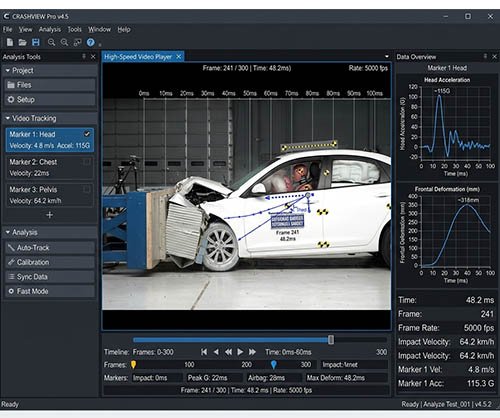Viewport: 500px width, 418px height.
Task: Close the Analysis Tools panel
Action: tap(93, 57)
